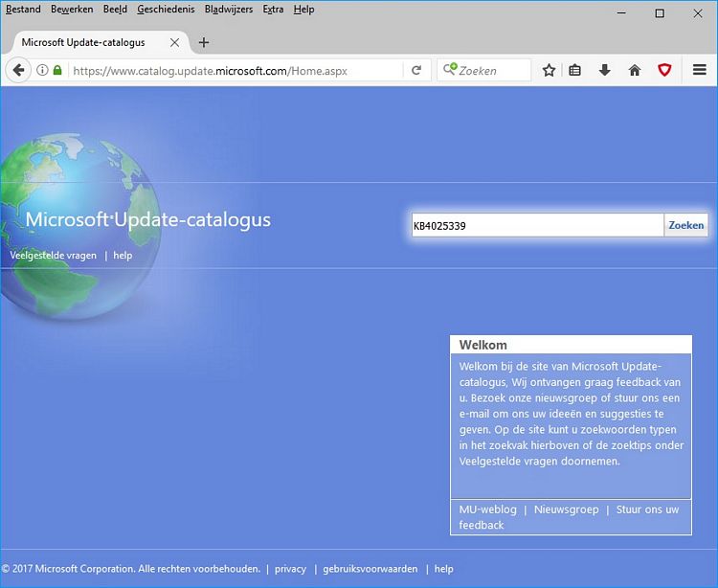Viewport: 718px width, 588px height.
Task: Click the search magnifier icon in Zoeken box
Action: [450, 69]
